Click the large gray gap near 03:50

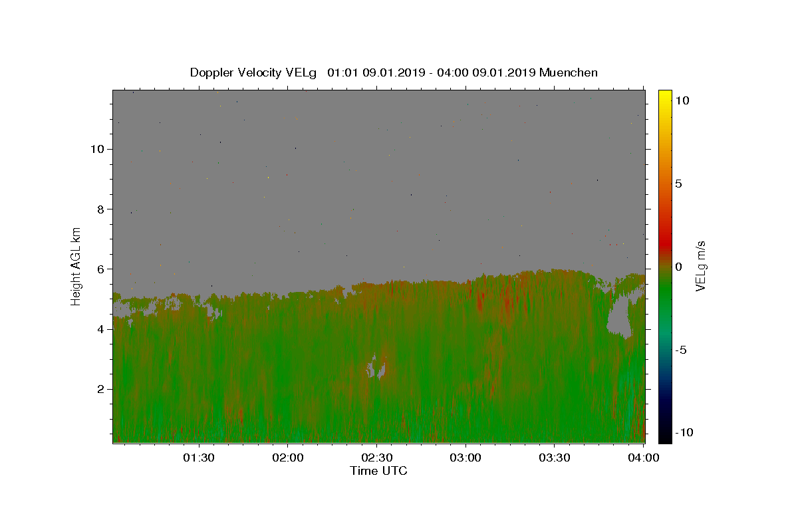(x=619, y=319)
